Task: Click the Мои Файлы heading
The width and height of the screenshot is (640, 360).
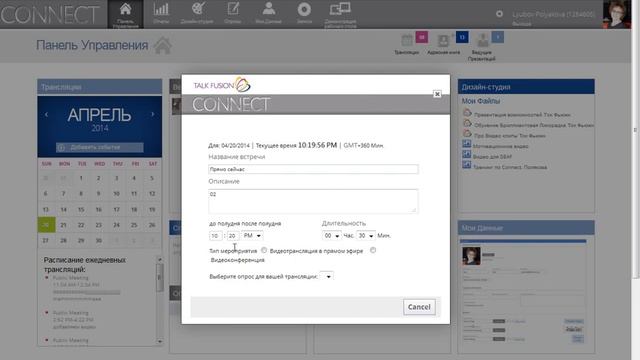Action: click(x=481, y=101)
